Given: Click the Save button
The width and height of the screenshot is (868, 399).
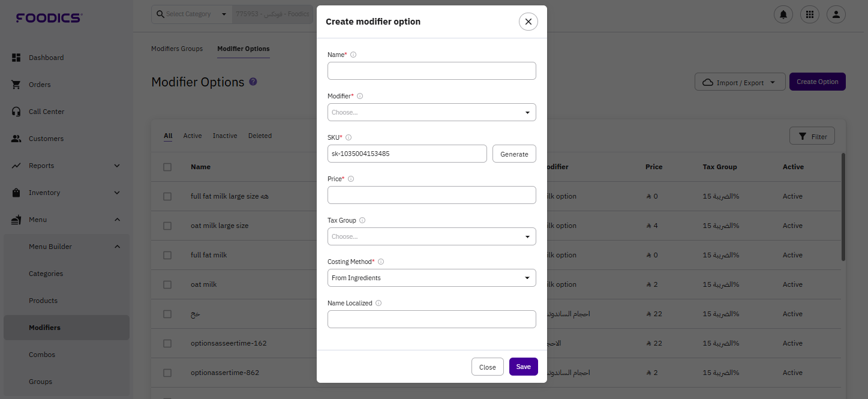Looking at the screenshot, I should tap(523, 367).
